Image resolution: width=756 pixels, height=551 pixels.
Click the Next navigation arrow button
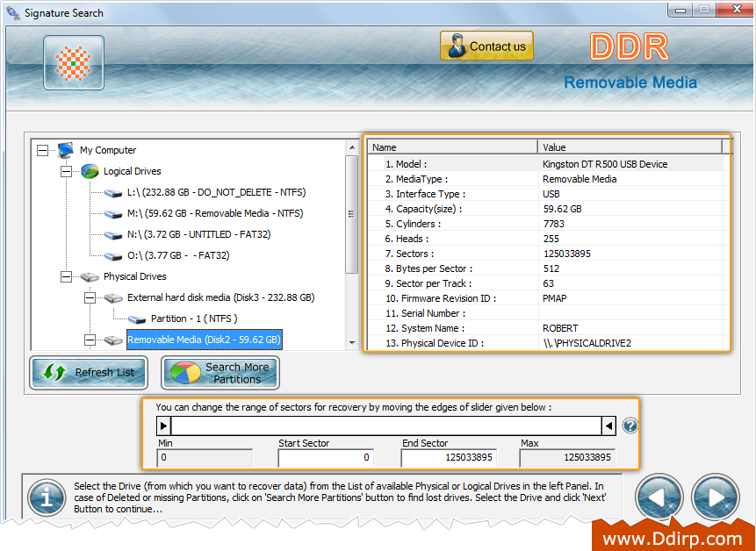pyautogui.click(x=715, y=497)
